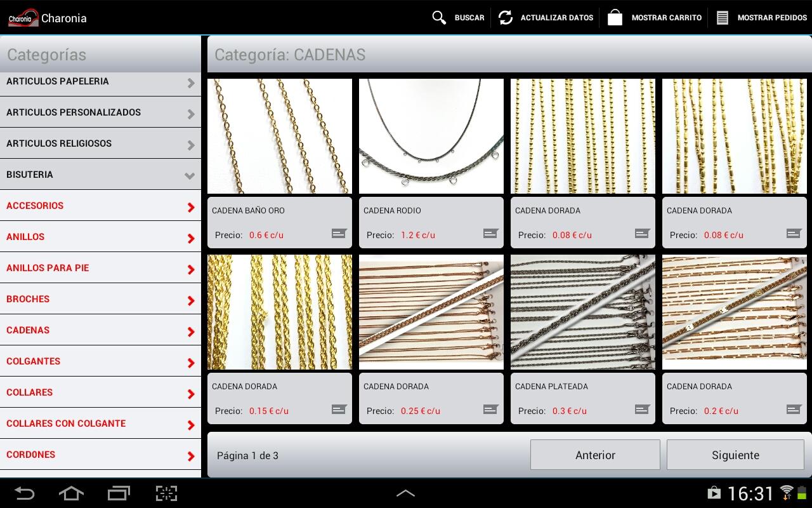
Task: Go to previous page with Anterior
Action: pyautogui.click(x=595, y=455)
